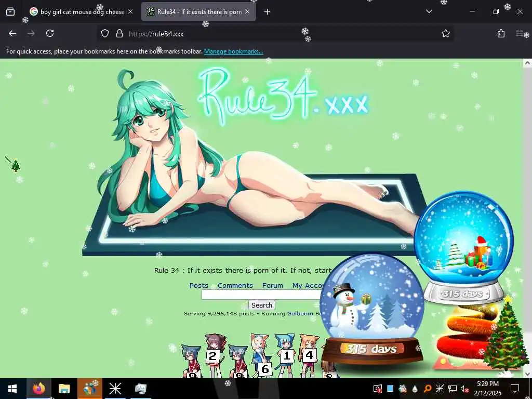
Task: Open a new browser tab
Action: pyautogui.click(x=268, y=12)
